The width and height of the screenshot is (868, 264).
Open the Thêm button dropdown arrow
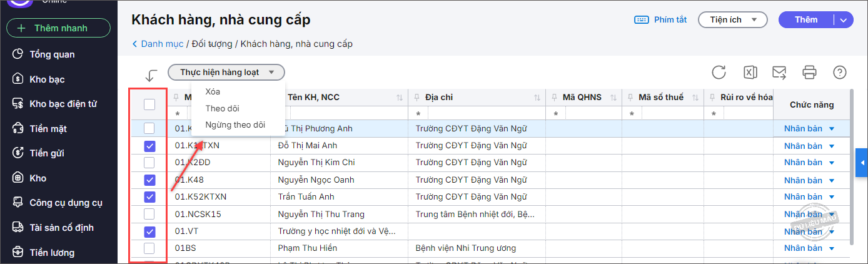pos(844,20)
